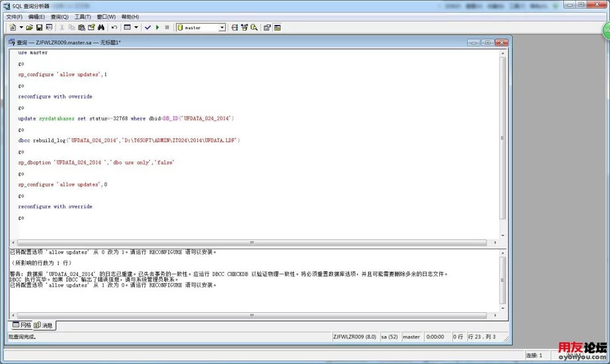
Task: Click the query editor horizontal scrollbar
Action: click(x=250, y=243)
